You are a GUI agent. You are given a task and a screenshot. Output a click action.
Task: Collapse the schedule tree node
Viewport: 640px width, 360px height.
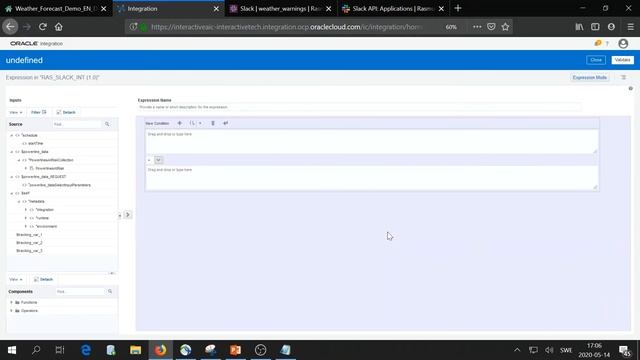point(12,135)
